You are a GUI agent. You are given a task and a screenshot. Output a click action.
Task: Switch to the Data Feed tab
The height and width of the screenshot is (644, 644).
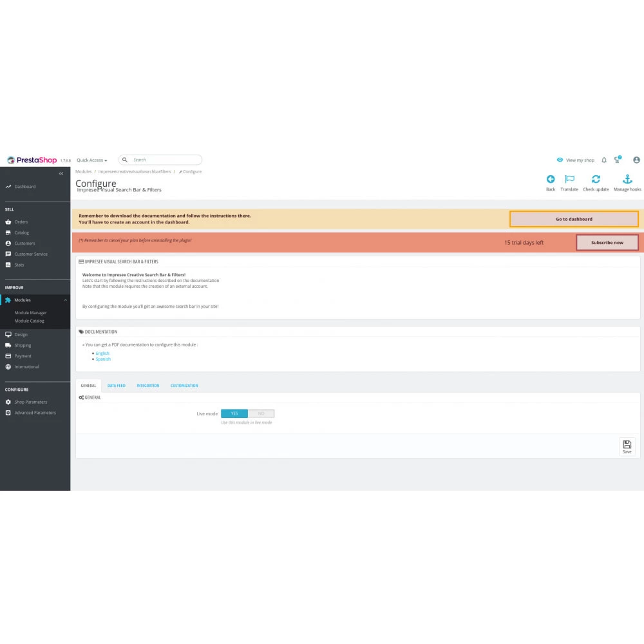[116, 386]
